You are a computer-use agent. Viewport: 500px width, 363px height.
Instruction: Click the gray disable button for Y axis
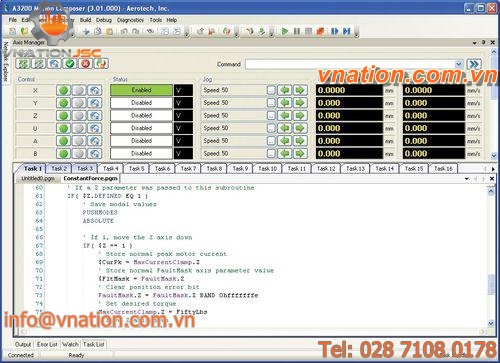coord(79,103)
